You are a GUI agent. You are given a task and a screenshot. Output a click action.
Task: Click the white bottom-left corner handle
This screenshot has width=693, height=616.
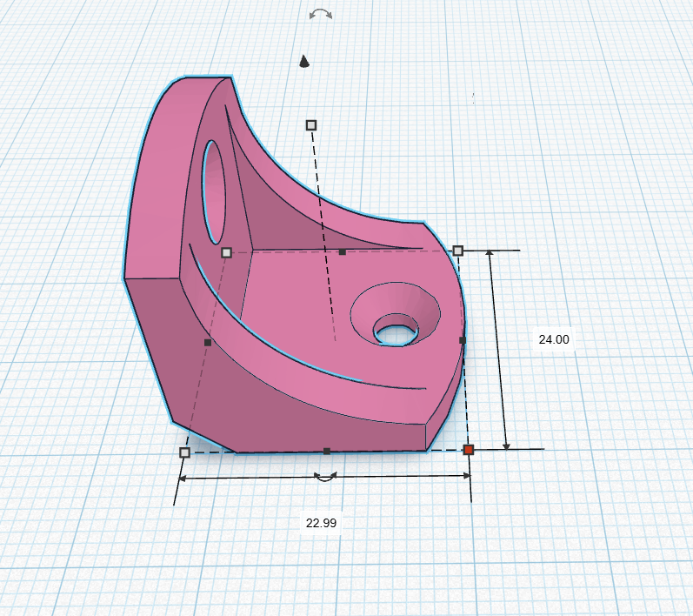click(x=184, y=452)
